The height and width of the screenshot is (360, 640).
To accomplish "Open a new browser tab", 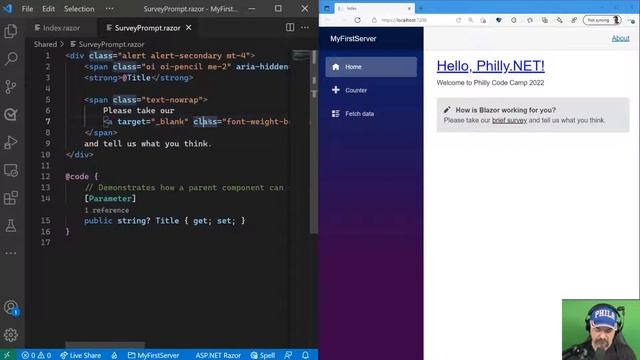I will (421, 8).
